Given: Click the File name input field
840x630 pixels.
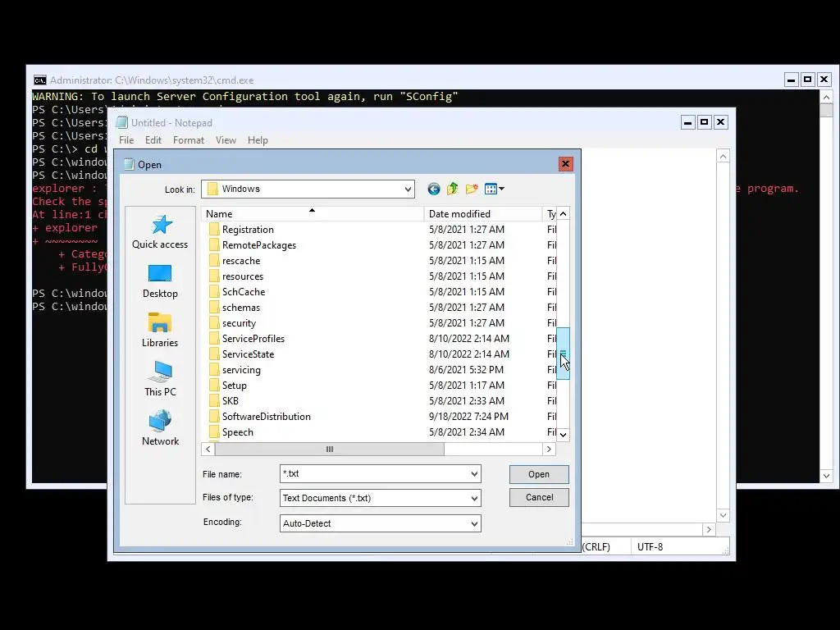Looking at the screenshot, I should click(x=374, y=473).
